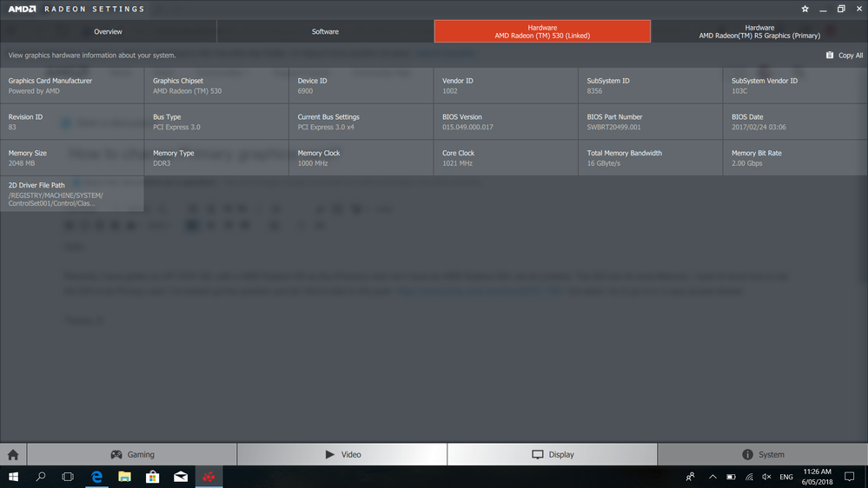This screenshot has height=488, width=868.
Task: Select BIOS Version 015.049.000.017 tile
Action: coord(506,122)
